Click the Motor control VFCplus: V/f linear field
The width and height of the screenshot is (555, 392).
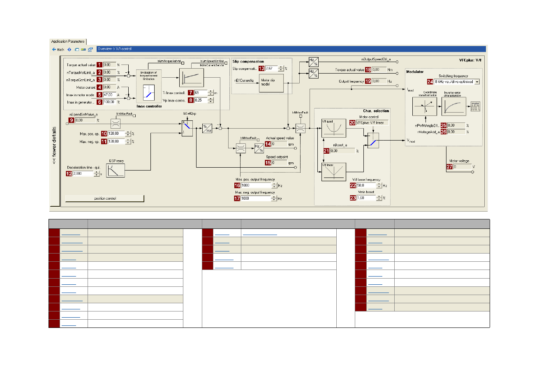372,123
